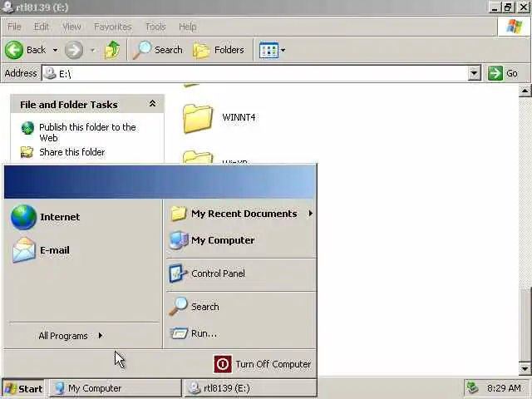Click the network tray icon

pyautogui.click(x=472, y=387)
